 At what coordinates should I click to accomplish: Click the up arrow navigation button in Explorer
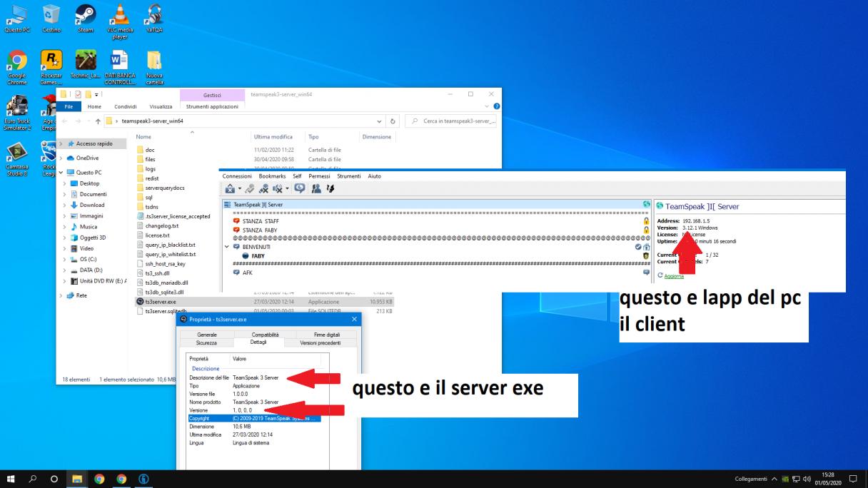(96, 121)
